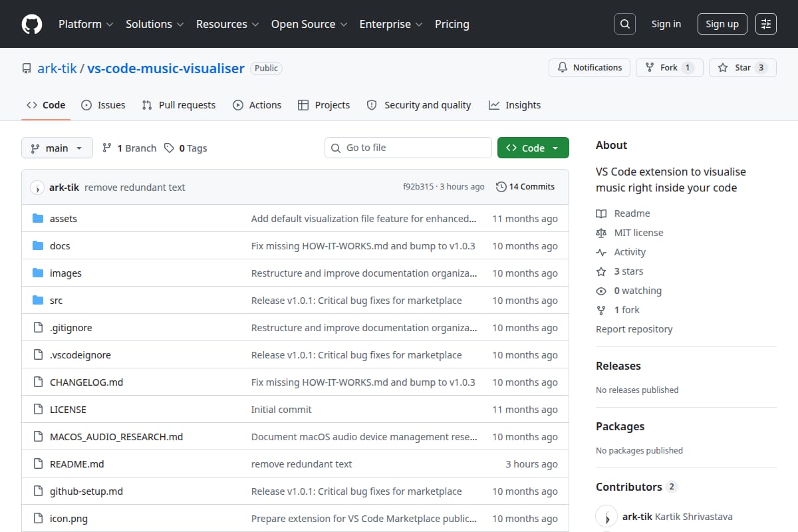798x532 pixels.
Task: Click the images folder icon
Action: coord(38,273)
